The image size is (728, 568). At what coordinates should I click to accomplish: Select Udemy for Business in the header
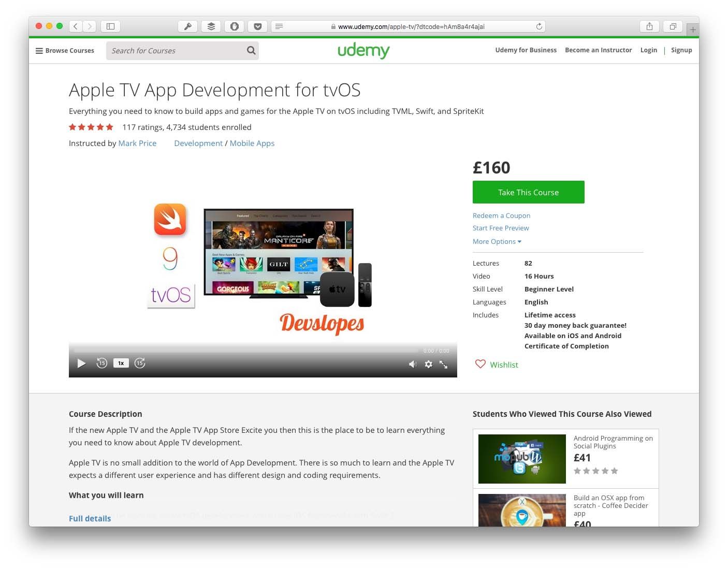coord(526,50)
